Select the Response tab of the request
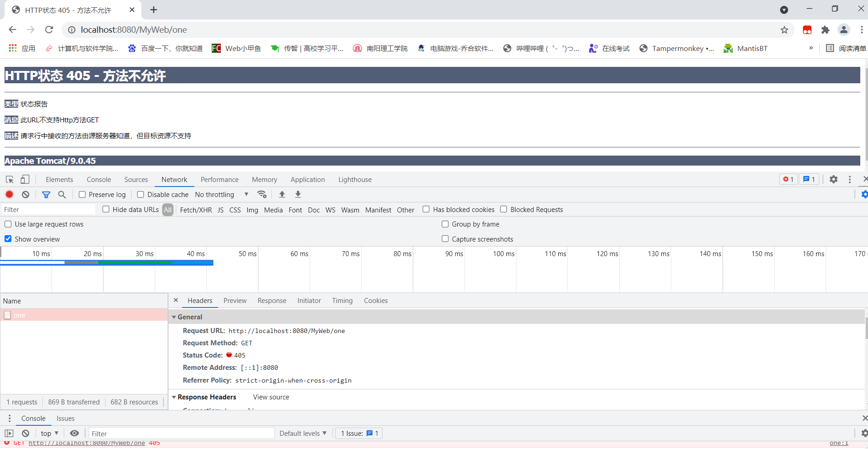 [x=272, y=301]
